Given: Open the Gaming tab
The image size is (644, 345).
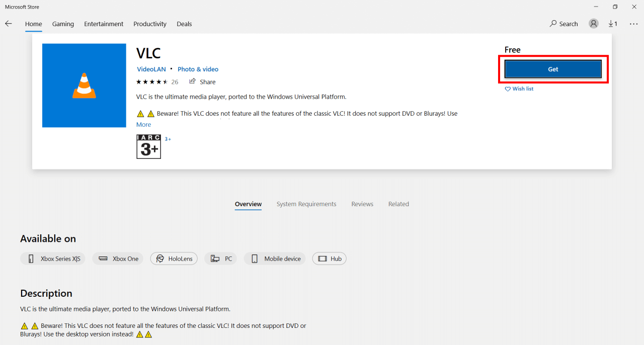Looking at the screenshot, I should click(x=63, y=24).
